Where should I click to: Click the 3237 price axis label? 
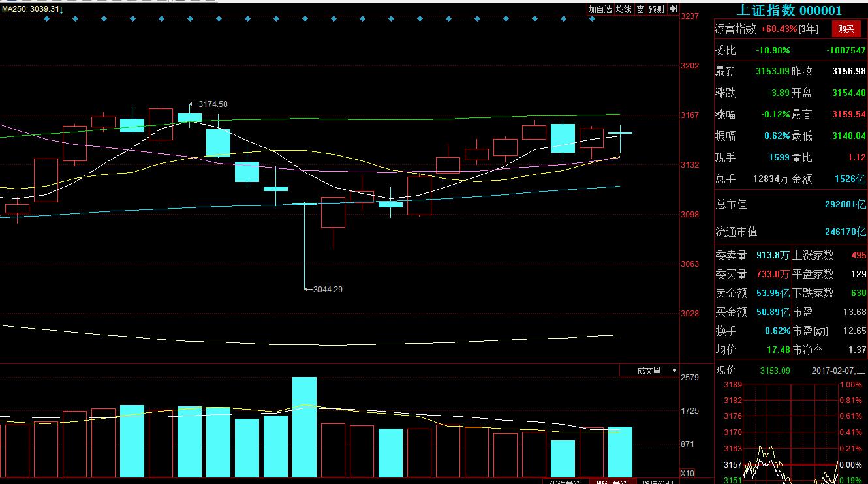click(690, 16)
